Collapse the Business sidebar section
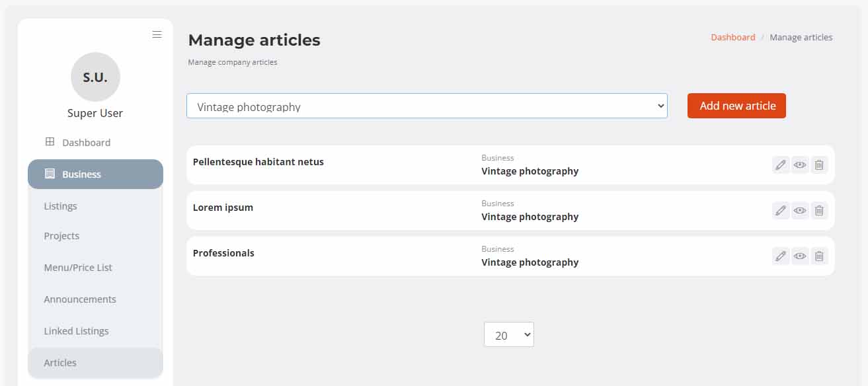 pos(95,174)
